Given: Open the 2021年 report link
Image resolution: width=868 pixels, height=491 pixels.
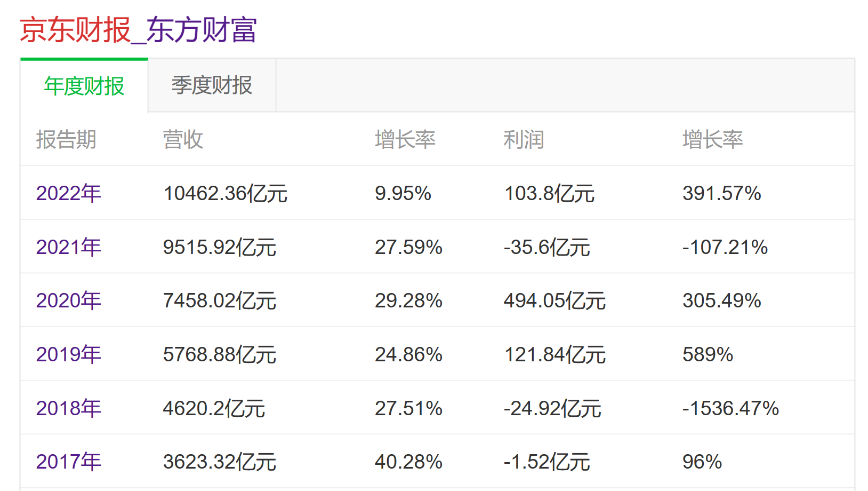Looking at the screenshot, I should pyautogui.click(x=68, y=247).
